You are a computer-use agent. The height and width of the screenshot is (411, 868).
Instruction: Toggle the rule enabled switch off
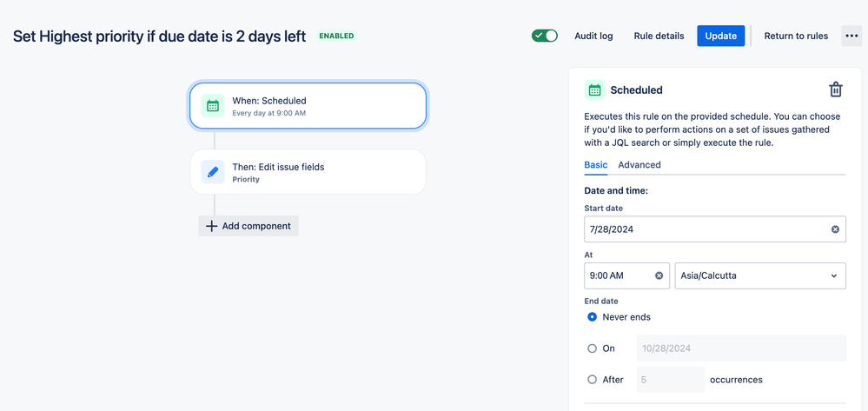click(544, 36)
